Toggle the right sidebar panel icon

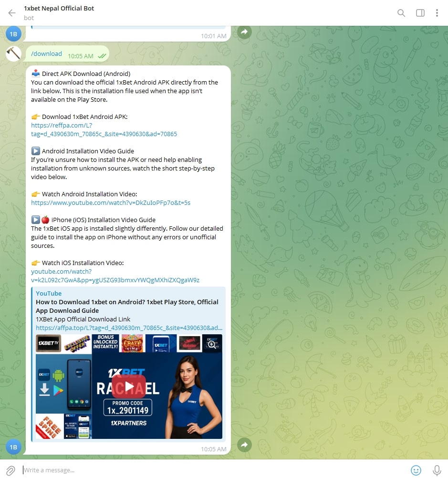(x=420, y=13)
